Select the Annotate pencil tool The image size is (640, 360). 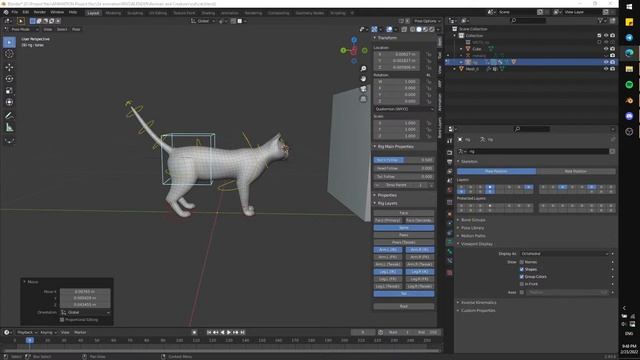point(9,116)
